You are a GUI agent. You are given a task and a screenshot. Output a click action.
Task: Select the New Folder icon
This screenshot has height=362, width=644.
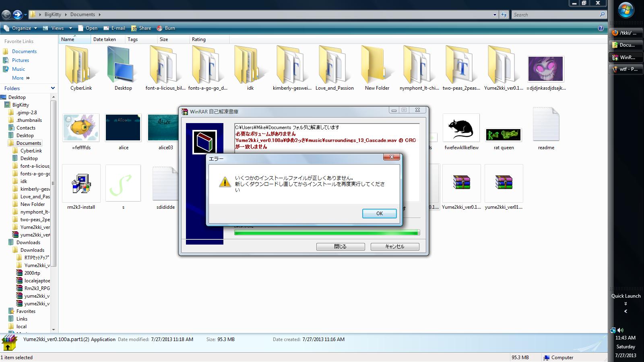pyautogui.click(x=377, y=64)
